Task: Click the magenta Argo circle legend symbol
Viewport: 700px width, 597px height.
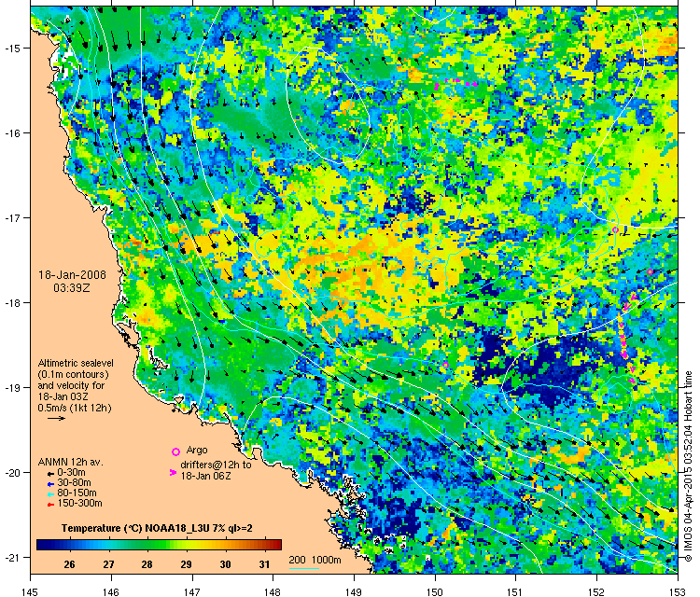Action: [x=175, y=452]
